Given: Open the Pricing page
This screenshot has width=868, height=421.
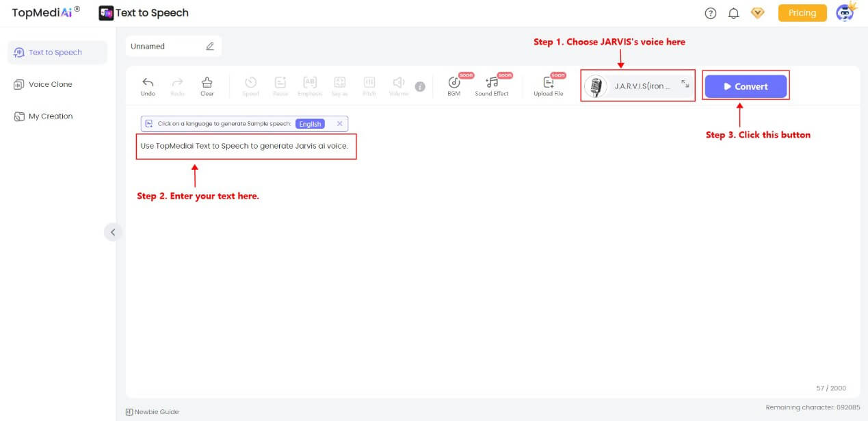Looking at the screenshot, I should pyautogui.click(x=802, y=13).
